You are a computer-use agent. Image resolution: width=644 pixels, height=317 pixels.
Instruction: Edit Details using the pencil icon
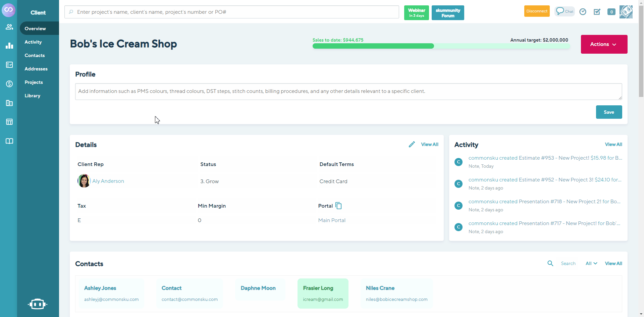coord(412,144)
